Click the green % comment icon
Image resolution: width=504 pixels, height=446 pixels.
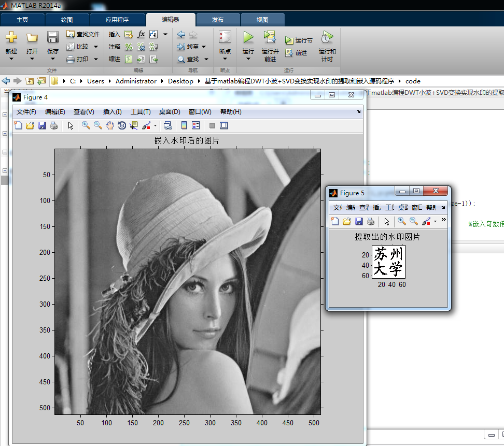129,47
